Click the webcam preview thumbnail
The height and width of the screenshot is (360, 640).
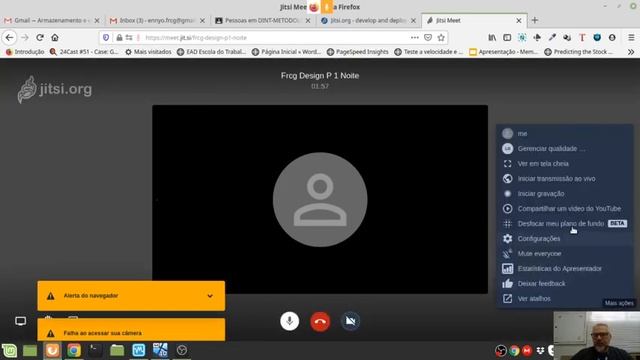(597, 336)
